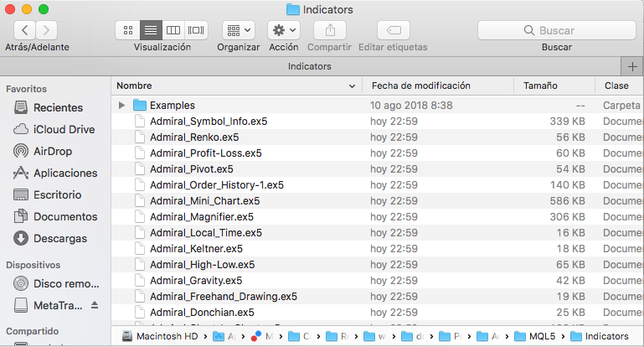This screenshot has width=644, height=347.
Task: Open Escritorio in the sidebar
Action: click(48, 195)
